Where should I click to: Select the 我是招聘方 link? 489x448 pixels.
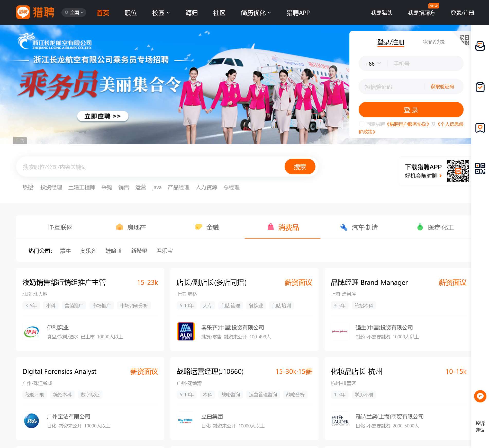421,13
